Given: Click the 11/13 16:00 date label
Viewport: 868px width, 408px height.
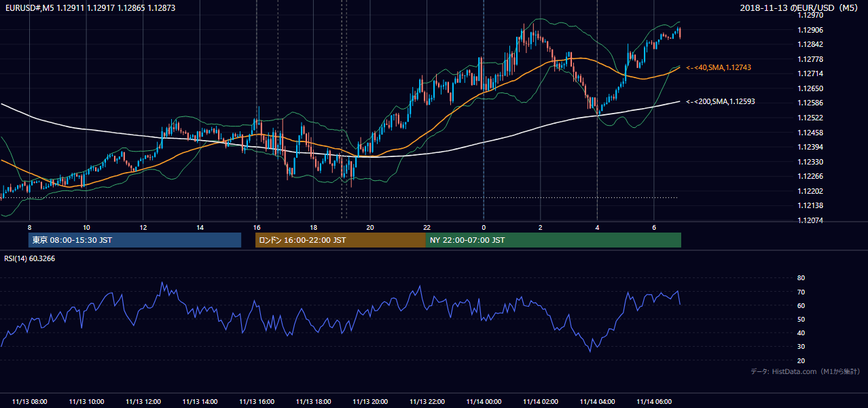Looking at the screenshot, I should click(257, 402).
